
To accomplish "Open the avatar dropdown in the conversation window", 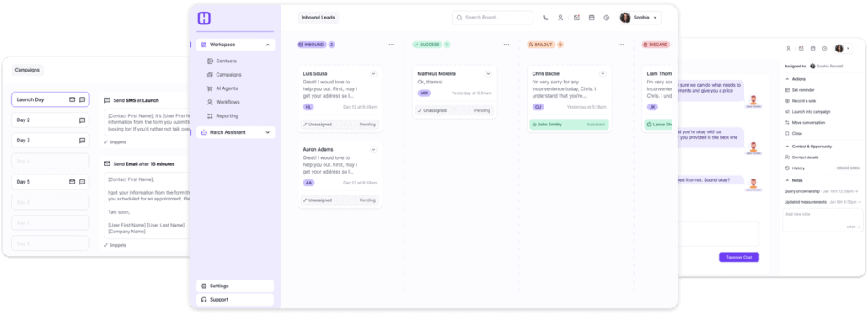I will [848, 49].
